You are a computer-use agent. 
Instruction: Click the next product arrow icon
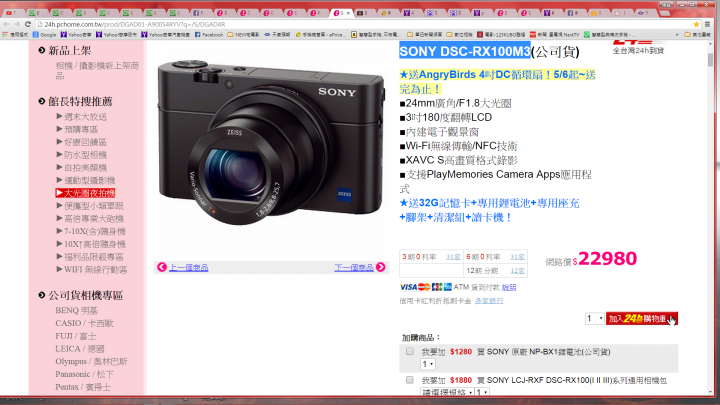point(381,267)
